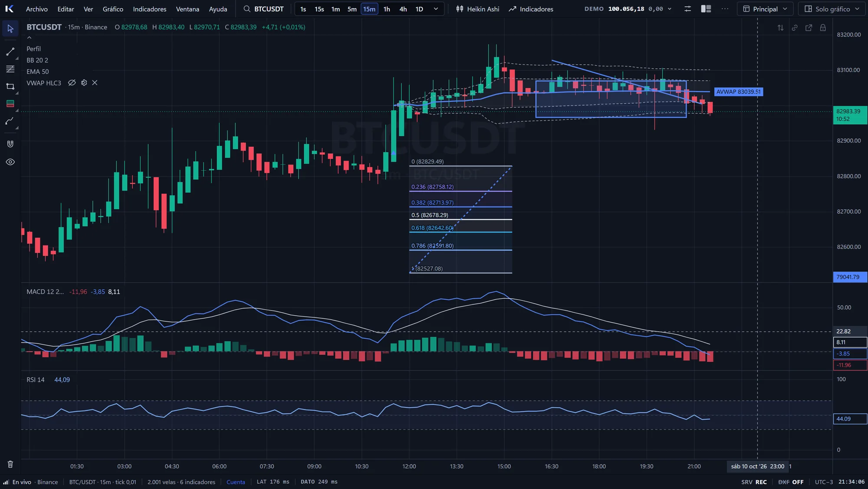Click the swap arrows chart icon
This screenshot has height=489, width=868.
[x=780, y=28]
